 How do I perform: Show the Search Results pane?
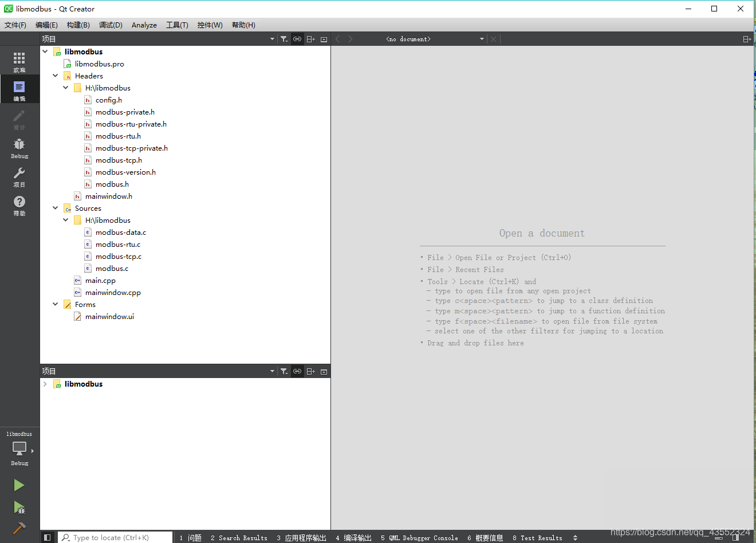point(239,538)
